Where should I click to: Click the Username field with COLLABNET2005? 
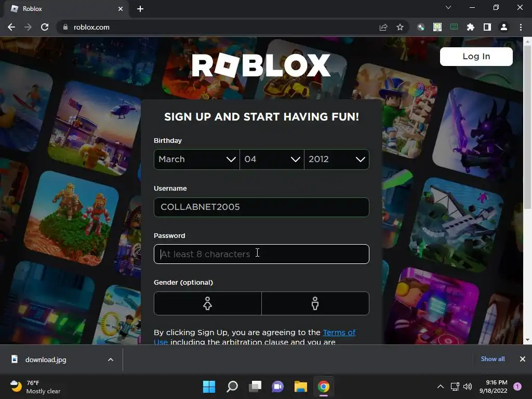pos(261,207)
